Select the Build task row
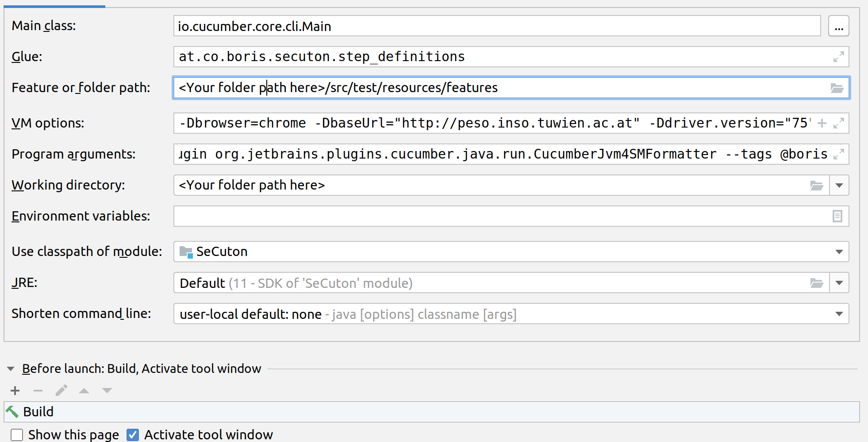 [x=432, y=412]
